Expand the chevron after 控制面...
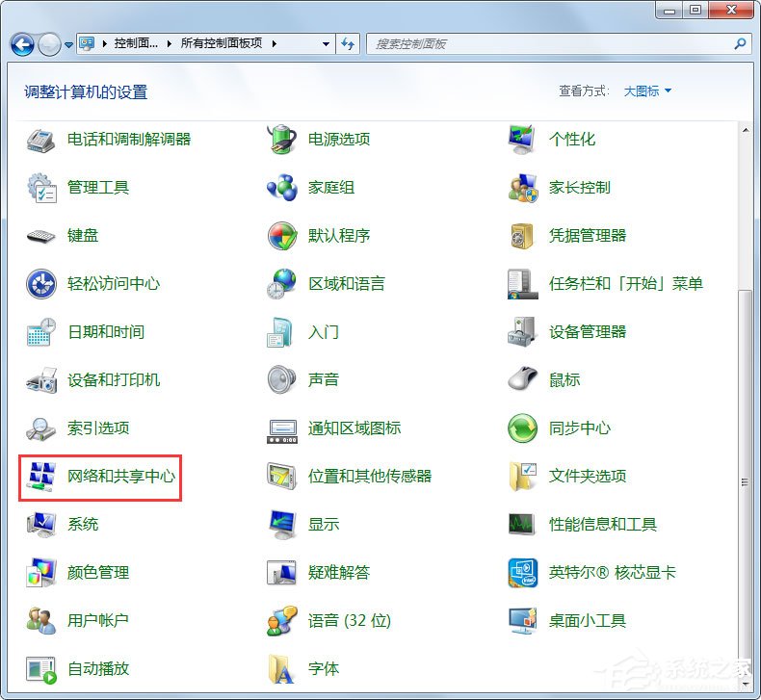The width and height of the screenshot is (761, 700). pyautogui.click(x=170, y=43)
